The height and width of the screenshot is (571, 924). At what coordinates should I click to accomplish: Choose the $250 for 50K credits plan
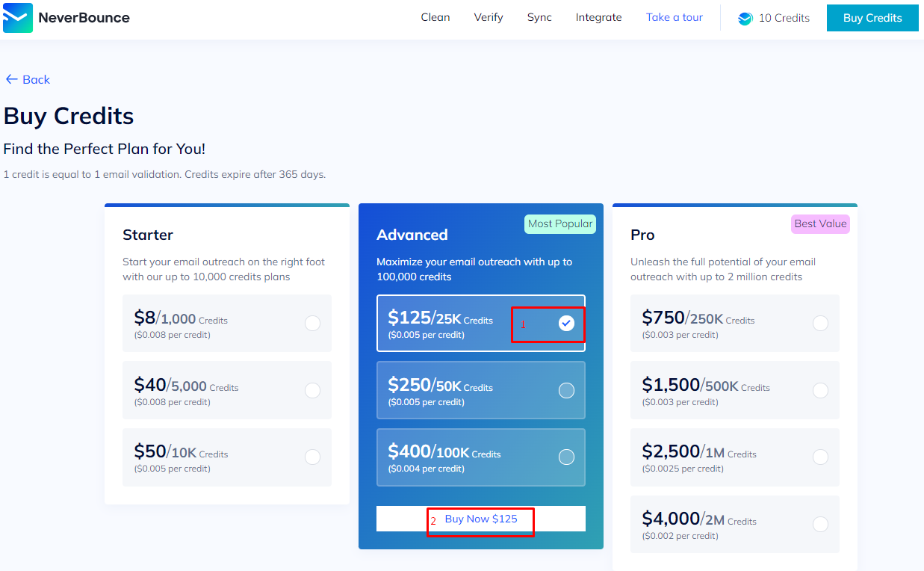[x=566, y=390]
